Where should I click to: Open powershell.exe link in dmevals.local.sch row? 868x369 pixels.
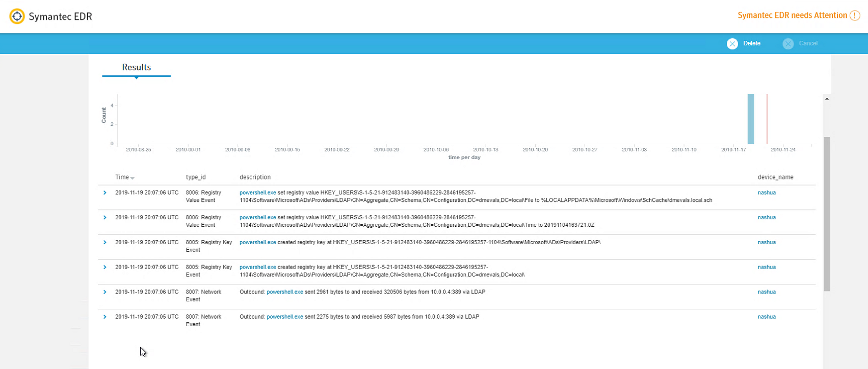(258, 193)
